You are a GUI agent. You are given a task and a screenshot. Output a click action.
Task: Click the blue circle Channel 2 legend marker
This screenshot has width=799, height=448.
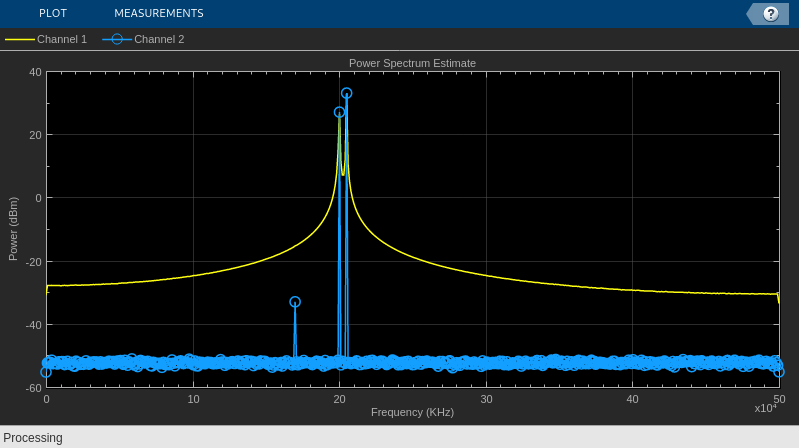click(117, 39)
